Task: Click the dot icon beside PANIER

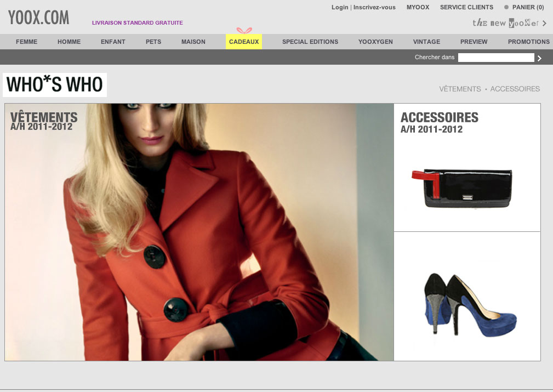Action: pos(506,7)
